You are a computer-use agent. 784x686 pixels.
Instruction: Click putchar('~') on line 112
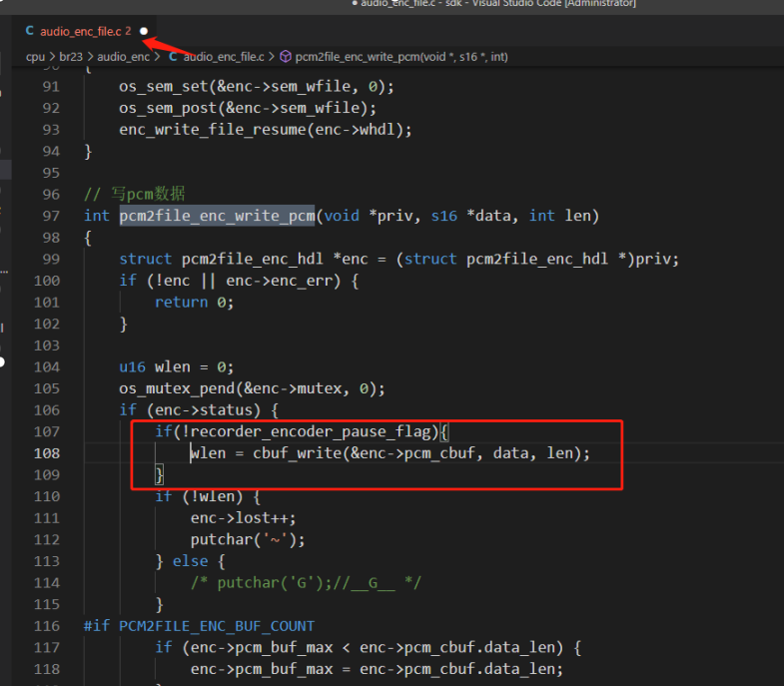[x=248, y=540]
